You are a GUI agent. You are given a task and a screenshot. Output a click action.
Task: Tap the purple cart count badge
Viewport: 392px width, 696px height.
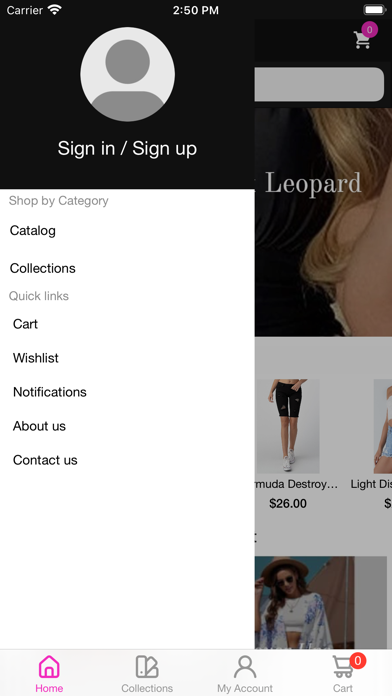(369, 30)
